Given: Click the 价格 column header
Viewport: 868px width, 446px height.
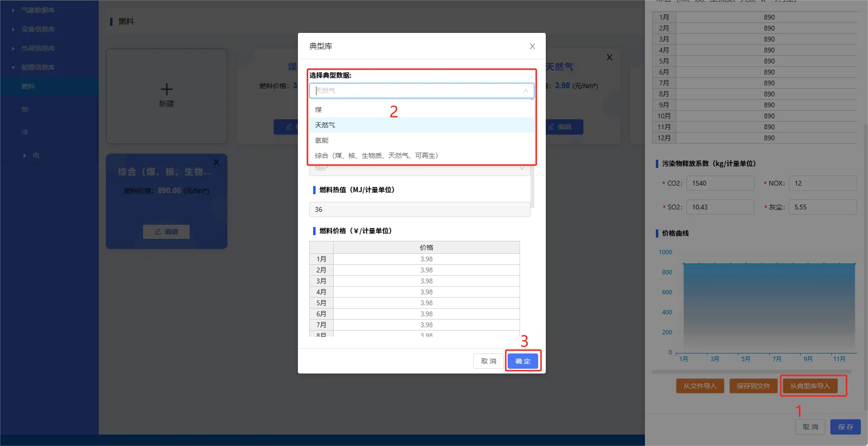Looking at the screenshot, I should 426,248.
